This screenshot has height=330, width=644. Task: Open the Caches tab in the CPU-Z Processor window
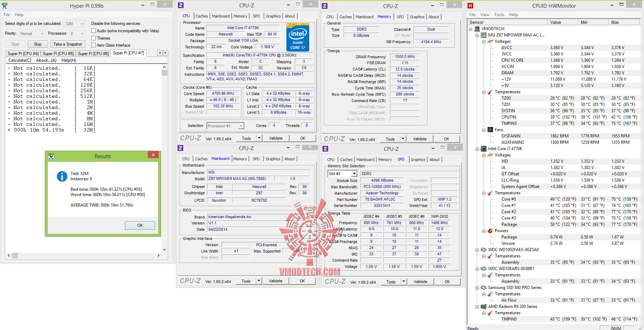tap(201, 16)
